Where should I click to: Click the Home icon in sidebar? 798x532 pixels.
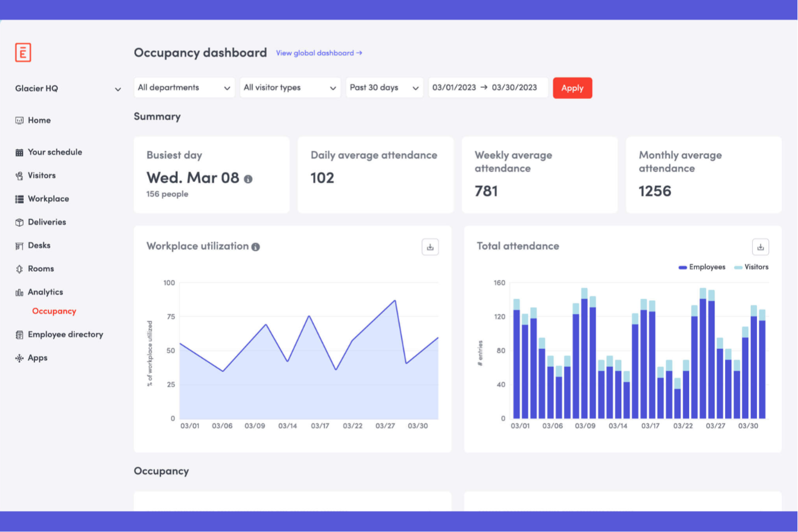[19, 120]
